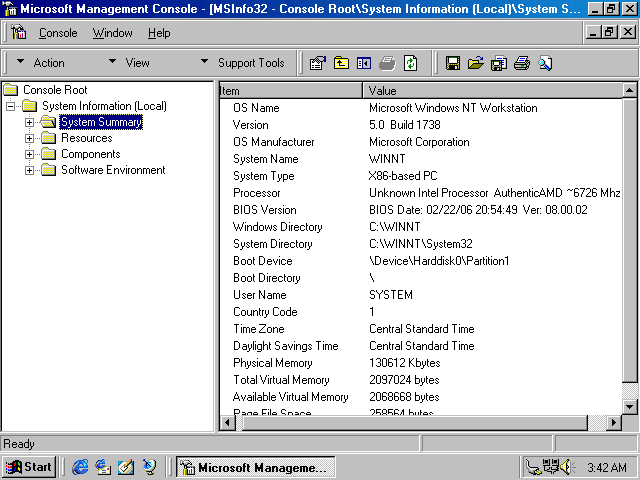Click the Item column header
The width and height of the screenshot is (640, 480).
(x=291, y=91)
